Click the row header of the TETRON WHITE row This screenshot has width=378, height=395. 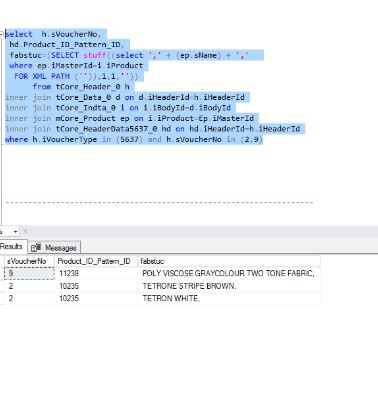click(2, 298)
